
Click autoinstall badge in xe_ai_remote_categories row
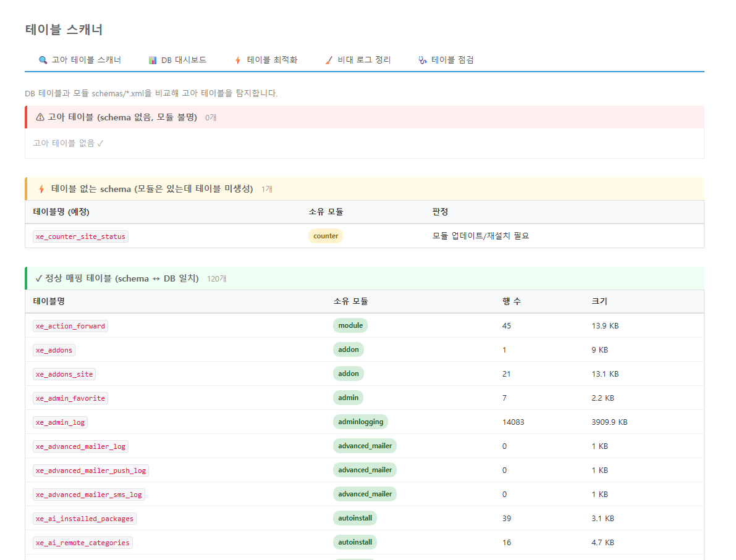(355, 542)
